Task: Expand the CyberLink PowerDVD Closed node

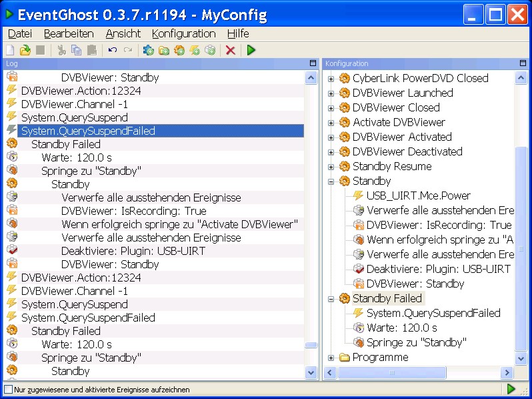Action: [331, 79]
